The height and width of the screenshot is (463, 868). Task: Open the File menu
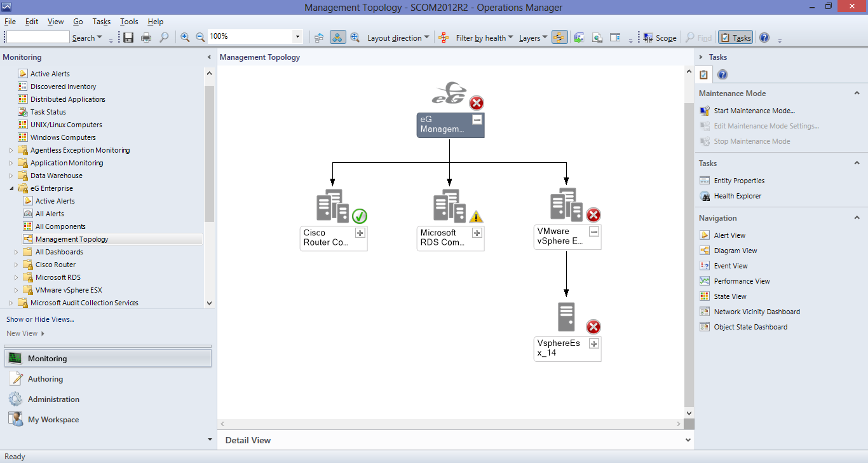tap(10, 22)
